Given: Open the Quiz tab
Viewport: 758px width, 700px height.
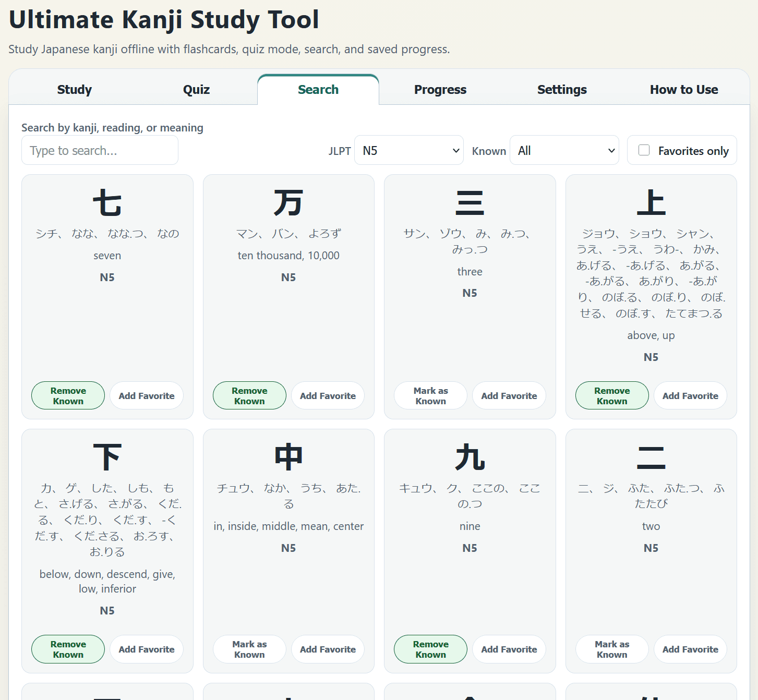Looking at the screenshot, I should [196, 90].
